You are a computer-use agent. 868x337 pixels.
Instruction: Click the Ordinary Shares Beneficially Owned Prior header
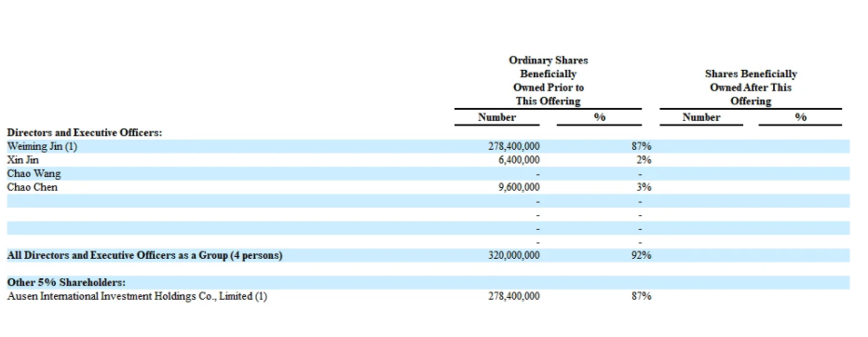pyautogui.click(x=548, y=81)
